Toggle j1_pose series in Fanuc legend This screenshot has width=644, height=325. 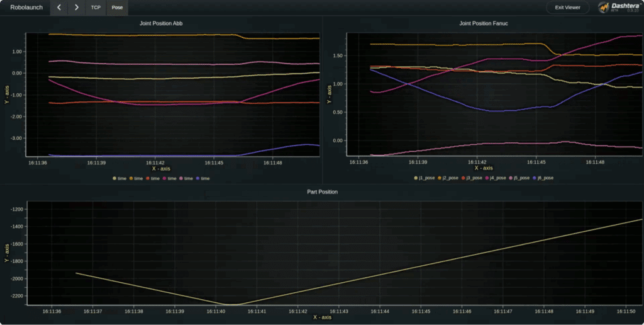(x=425, y=178)
